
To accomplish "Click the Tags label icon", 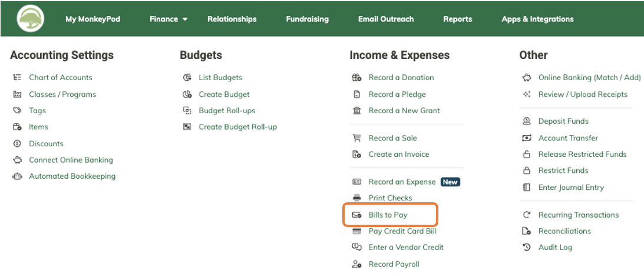I will coord(17,110).
